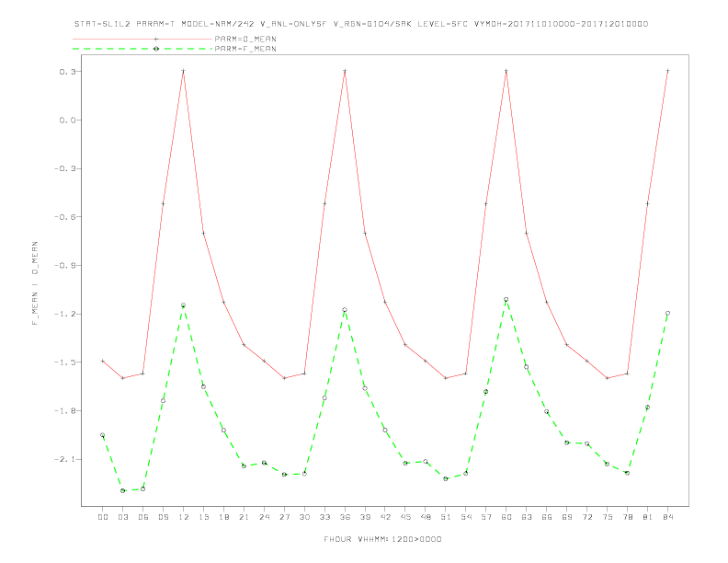
Task: Click the x-axis tick label 39
Action: [365, 517]
